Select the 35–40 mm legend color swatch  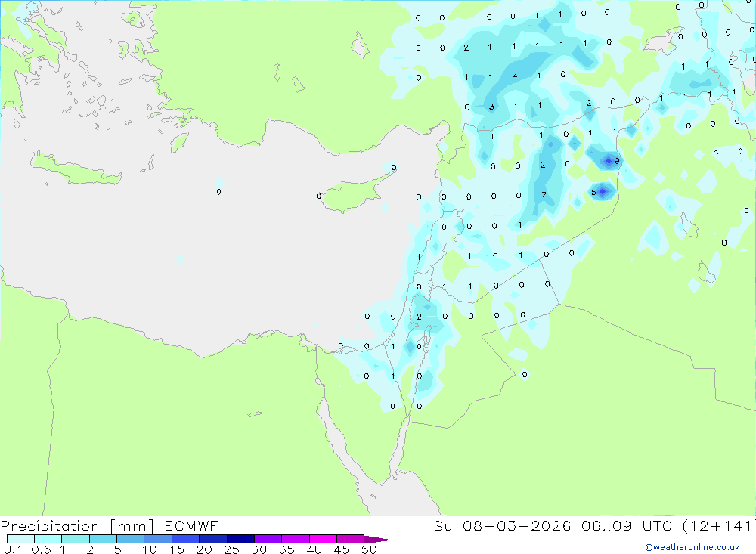[x=296, y=539]
